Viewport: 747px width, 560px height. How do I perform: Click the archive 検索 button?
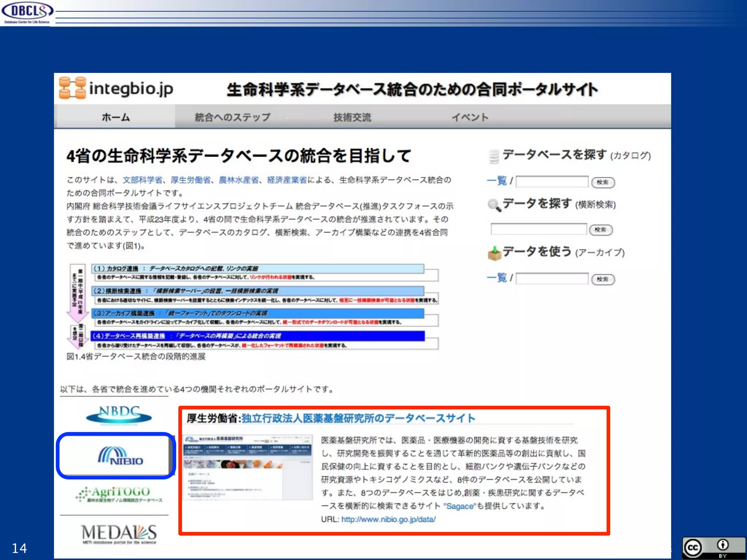click(x=603, y=279)
